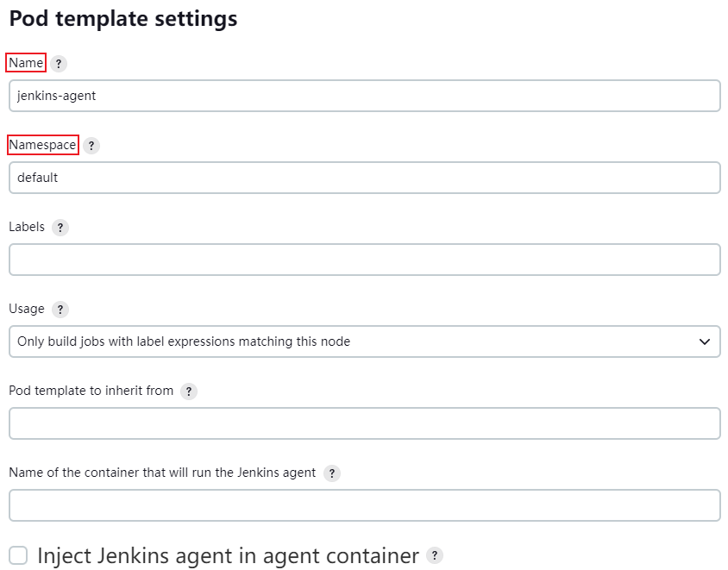This screenshot has width=728, height=570.
Task: Open the Usage dropdown menu
Action: click(365, 341)
